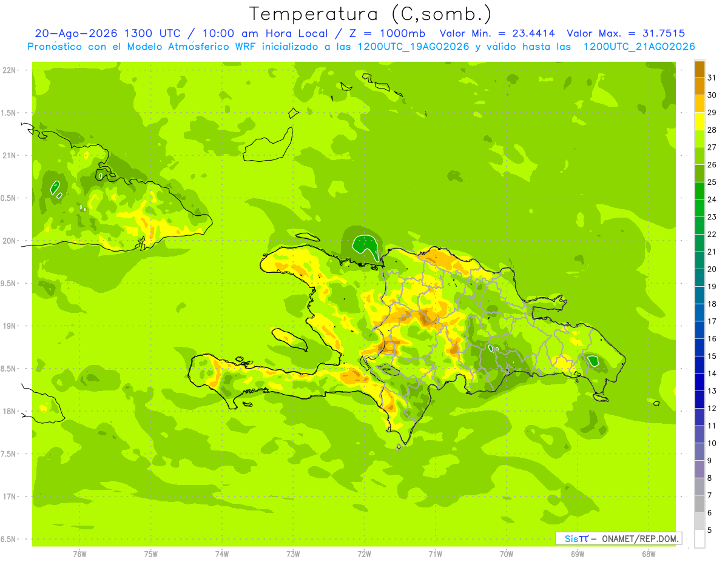Click the "Temperatura (C,somb.)" title
This screenshot has width=728, height=562.
[x=370, y=14]
